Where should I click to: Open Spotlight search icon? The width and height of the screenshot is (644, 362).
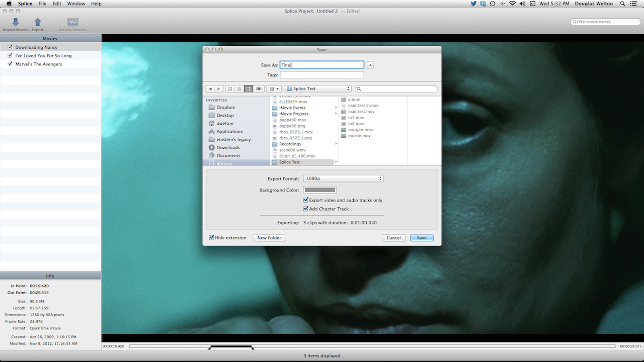(x=622, y=4)
